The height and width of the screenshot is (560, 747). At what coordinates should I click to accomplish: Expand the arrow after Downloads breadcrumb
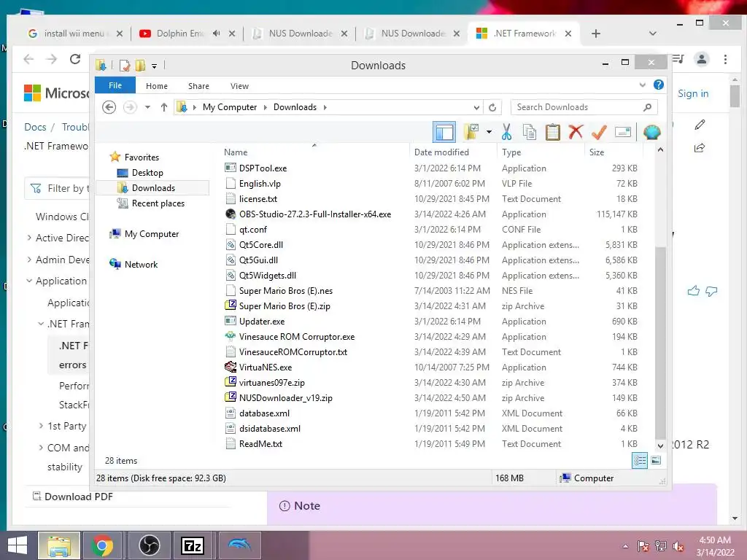click(325, 107)
